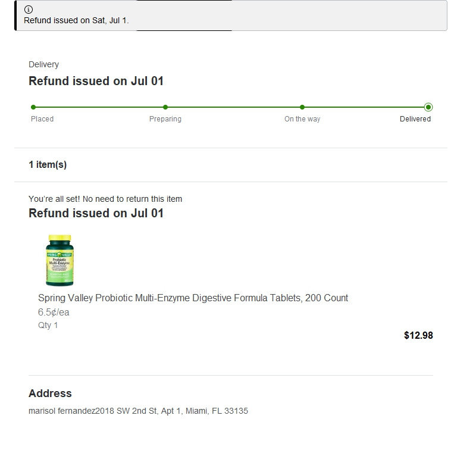Click the Delivered status label
This screenshot has width=476, height=456.
click(415, 119)
